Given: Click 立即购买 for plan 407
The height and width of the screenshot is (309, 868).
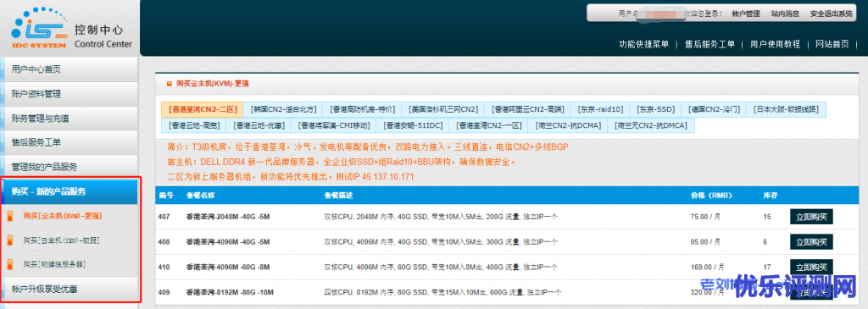Looking at the screenshot, I should tap(811, 217).
